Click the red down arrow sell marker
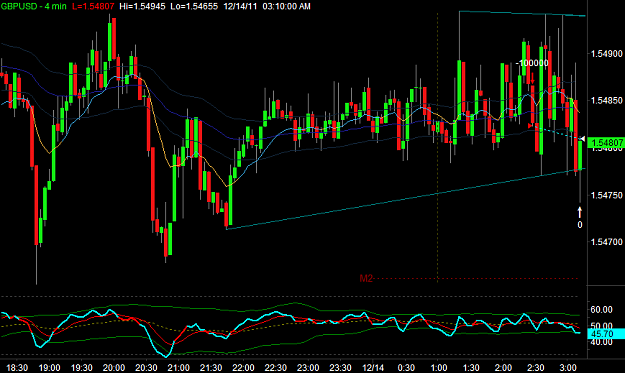 pos(533,78)
